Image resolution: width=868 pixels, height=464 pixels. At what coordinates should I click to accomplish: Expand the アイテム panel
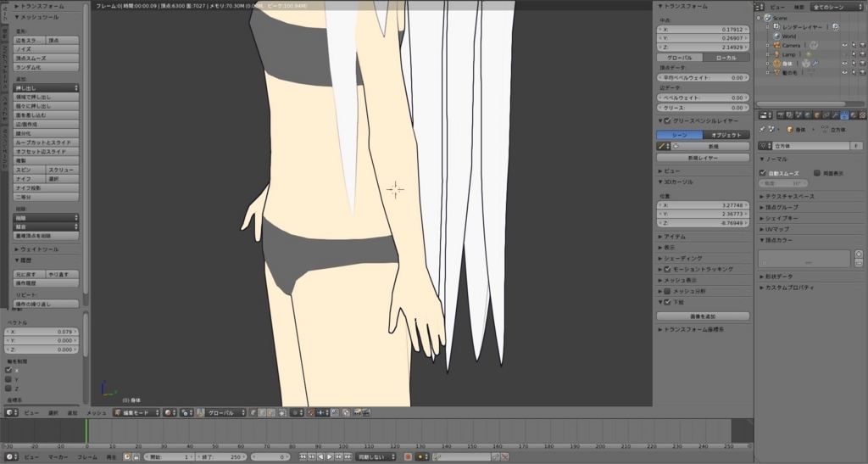[675, 237]
